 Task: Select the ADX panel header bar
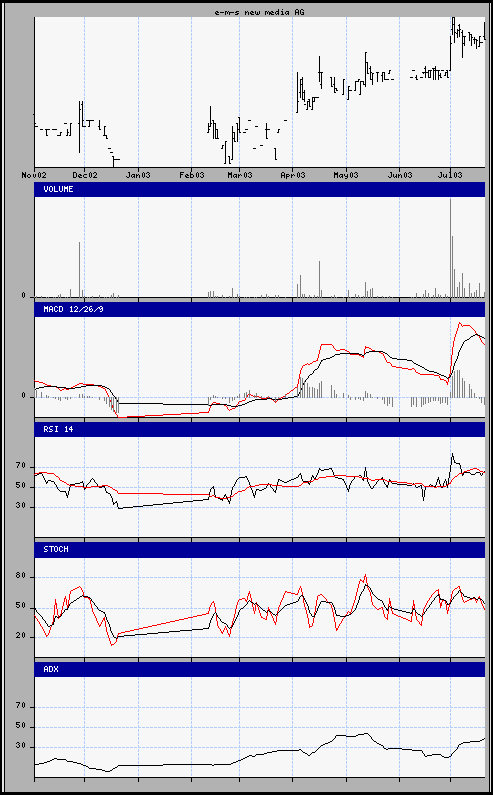(x=260, y=669)
